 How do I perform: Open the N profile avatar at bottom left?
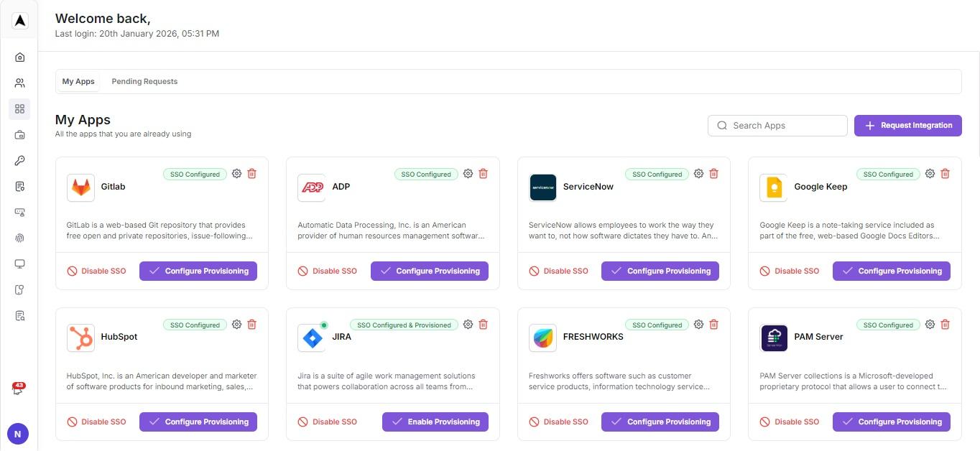pos(17,433)
